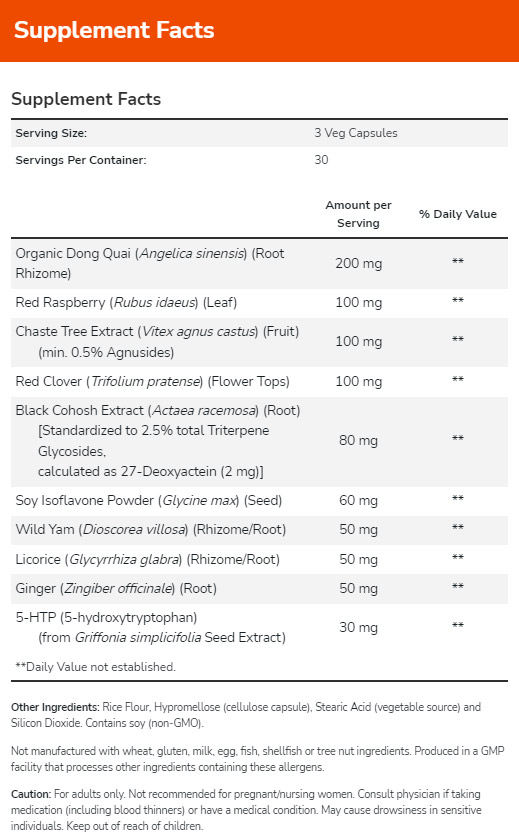Click the 3 Veg Capsules value
This screenshot has height=840, width=519.
356,133
